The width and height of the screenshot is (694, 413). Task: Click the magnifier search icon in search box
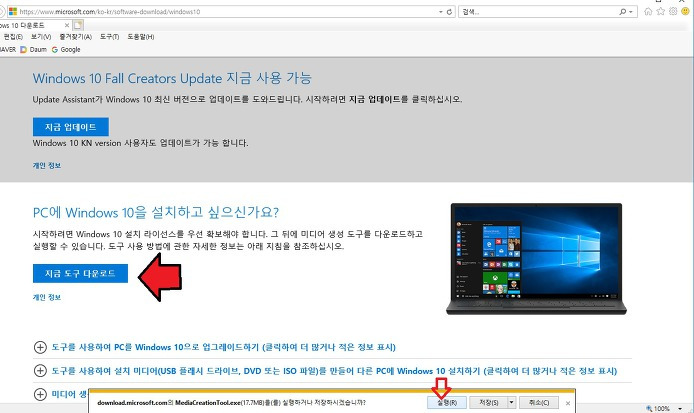(x=623, y=12)
